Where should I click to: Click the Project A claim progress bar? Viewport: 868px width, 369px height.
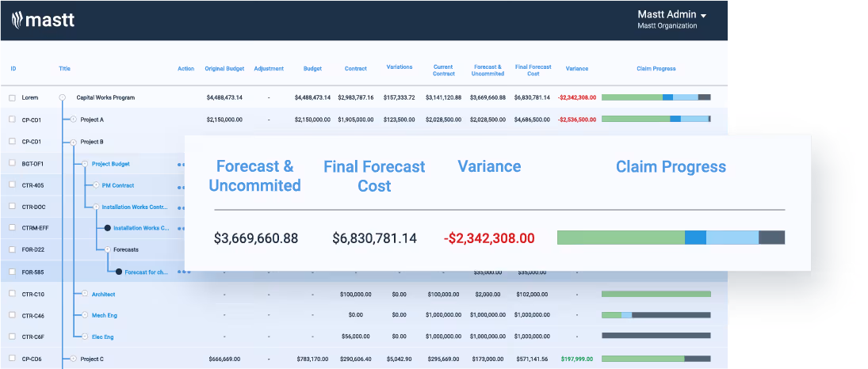point(656,119)
